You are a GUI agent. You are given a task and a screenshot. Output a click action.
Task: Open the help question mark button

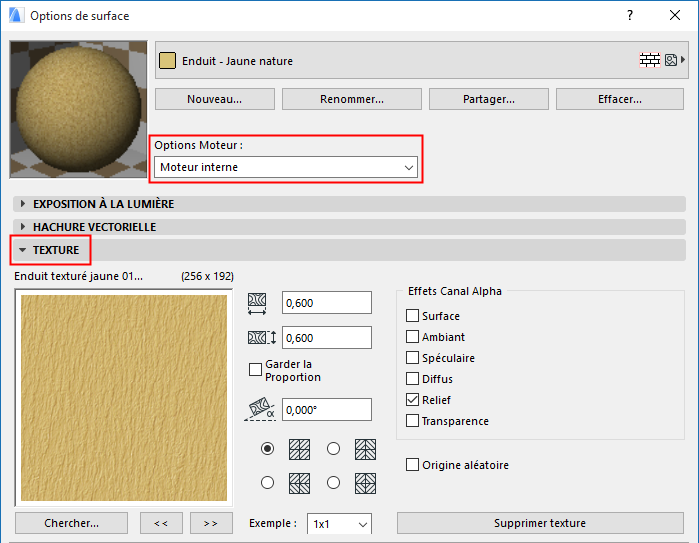coord(629,15)
